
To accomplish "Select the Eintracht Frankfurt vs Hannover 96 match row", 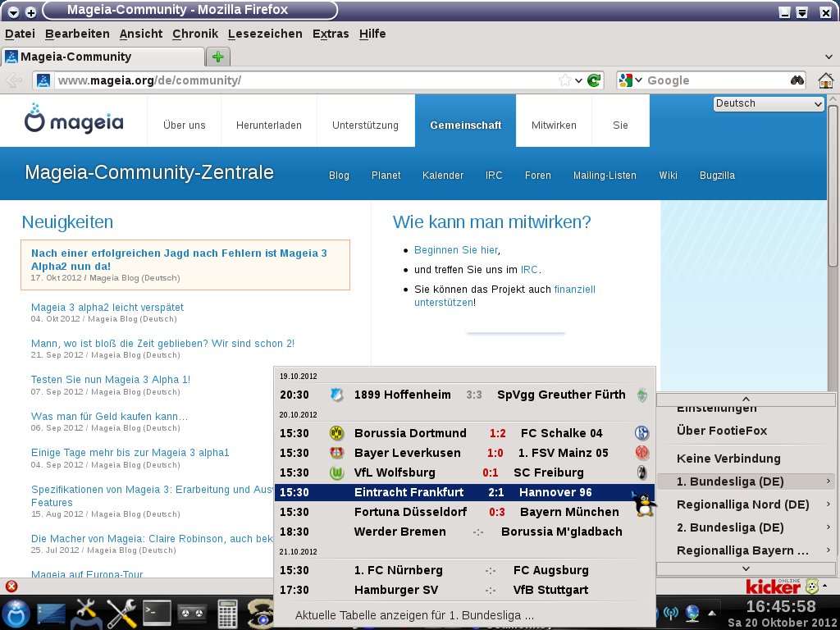I will point(464,492).
